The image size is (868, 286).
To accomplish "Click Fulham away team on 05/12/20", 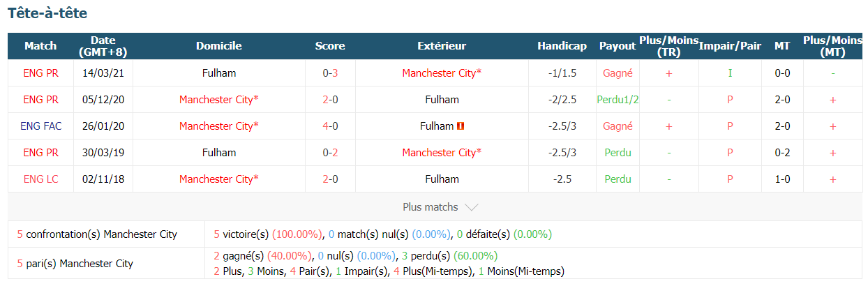I will pos(442,100).
